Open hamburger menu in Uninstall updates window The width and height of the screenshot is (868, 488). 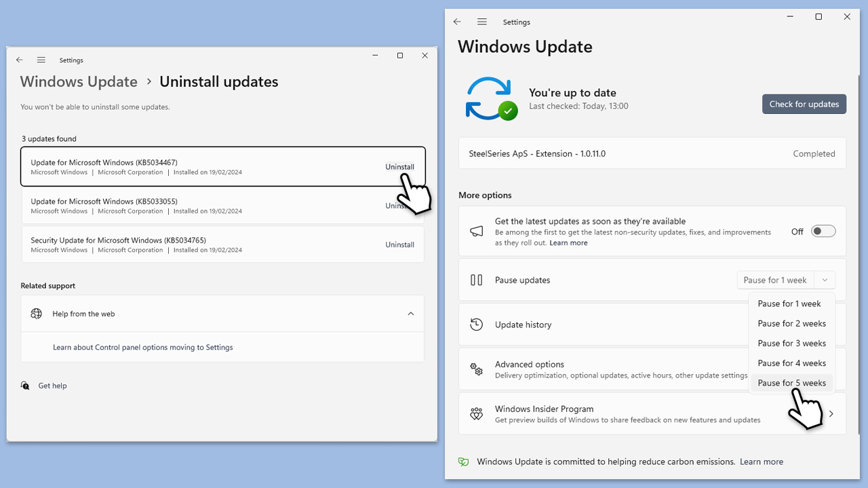coord(41,60)
